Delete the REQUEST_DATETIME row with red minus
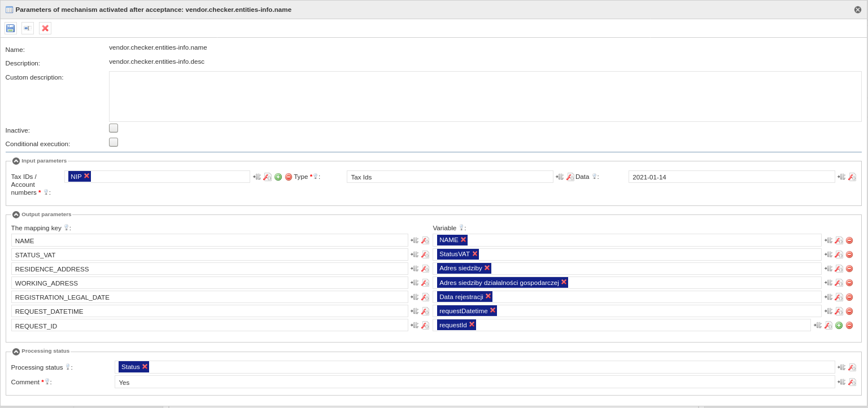The image size is (868, 408). coord(849,311)
